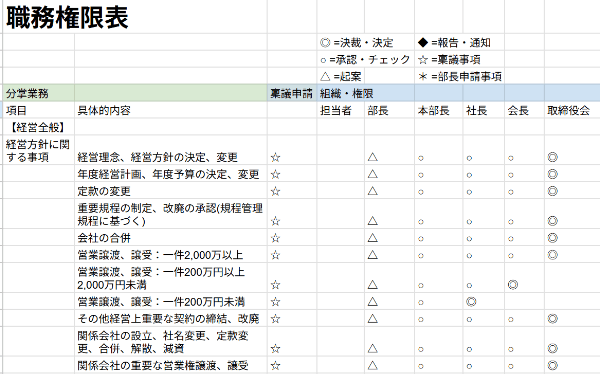Click the 社長 ○ in the 会社の合併 row
This screenshot has width=600, height=374.
469,238
